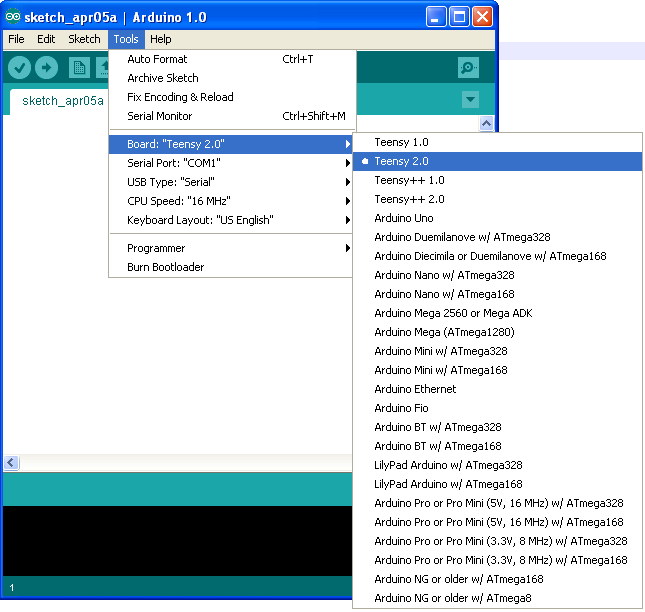Select the sketch_apr05a tab
The image size is (645, 612).
click(x=63, y=101)
